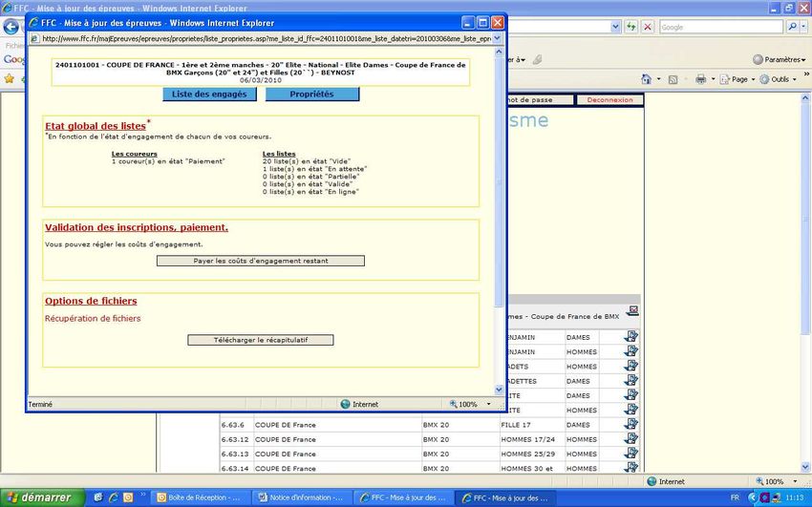Click the Print icon in toolbar
Screen dimensions: 812x507
coord(701,79)
